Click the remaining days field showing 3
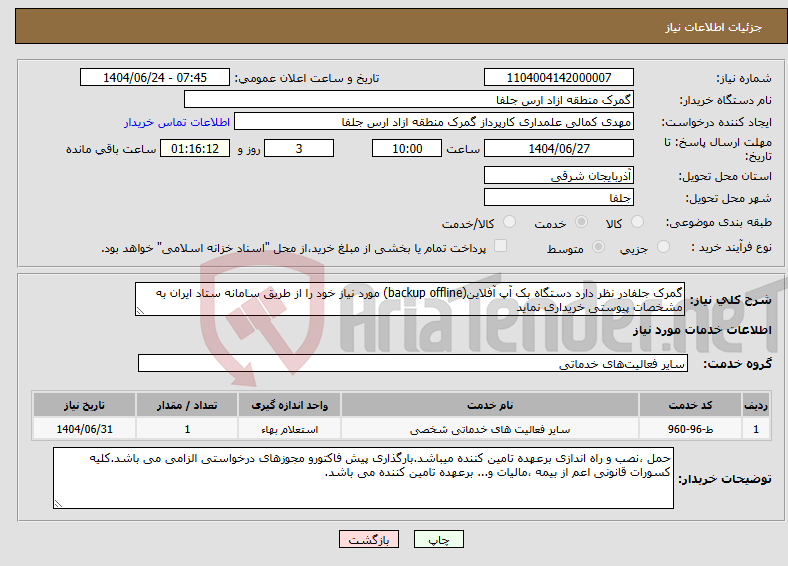 point(299,148)
